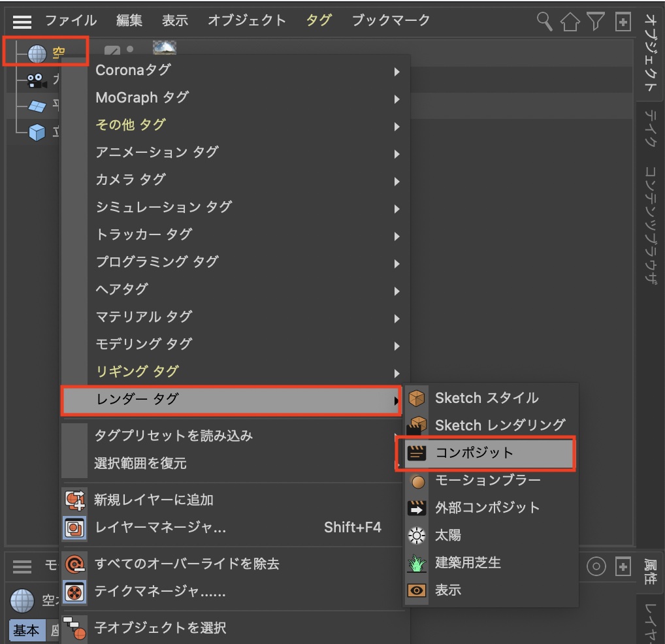Open the 編集 menu
665x644 pixels.
pyautogui.click(x=129, y=20)
